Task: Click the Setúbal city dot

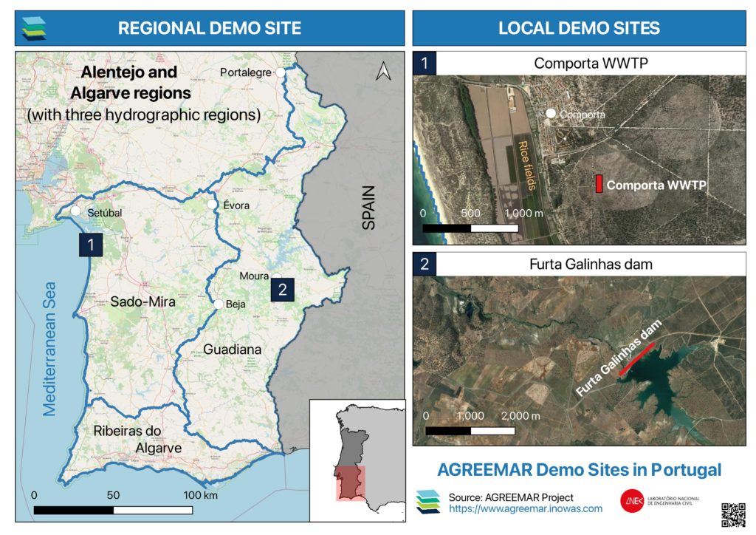Action: click(76, 211)
